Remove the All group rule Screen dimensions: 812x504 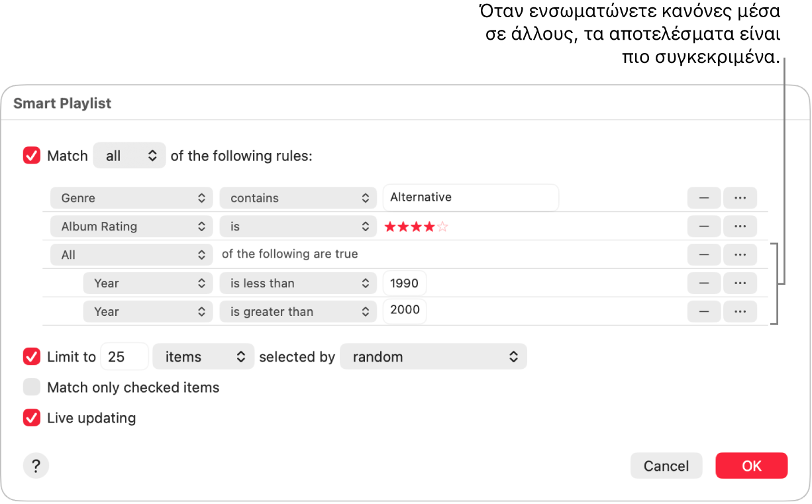click(x=704, y=254)
